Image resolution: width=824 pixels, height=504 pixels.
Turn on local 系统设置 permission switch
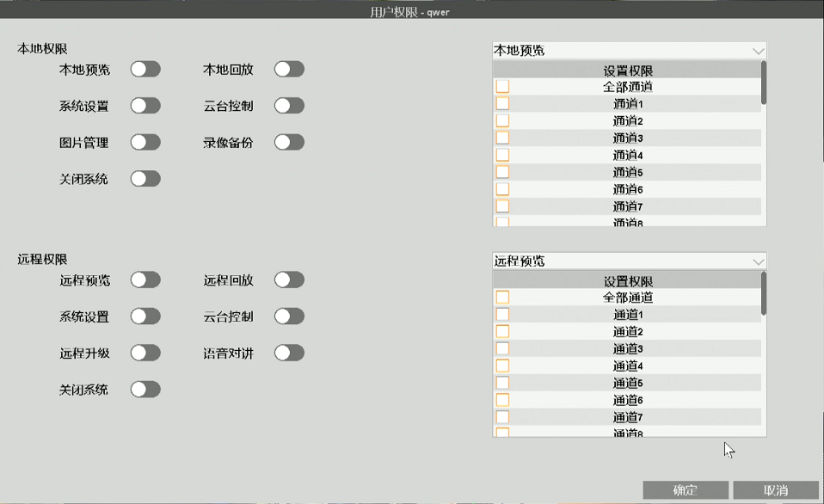[x=145, y=106]
